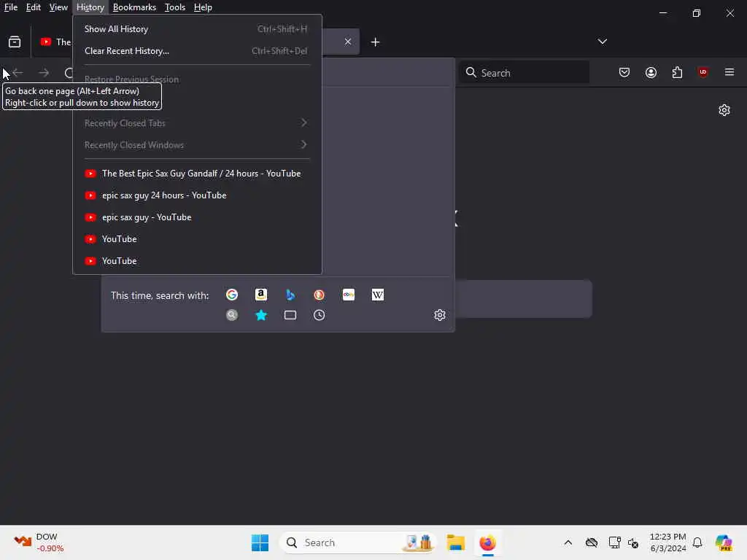
Task: Open Firefox account menu icon
Action: pos(651,72)
